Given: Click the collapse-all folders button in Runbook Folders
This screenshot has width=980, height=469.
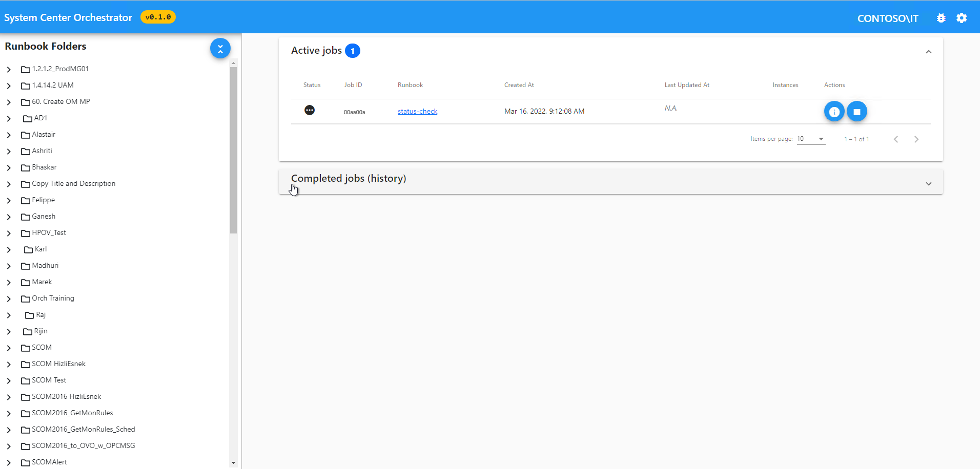Looking at the screenshot, I should tap(220, 48).
